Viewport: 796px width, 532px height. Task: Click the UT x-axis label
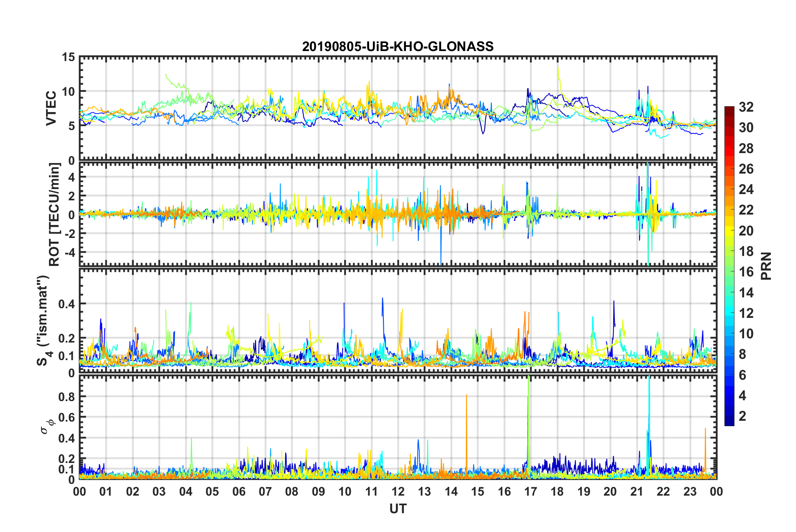[398, 508]
